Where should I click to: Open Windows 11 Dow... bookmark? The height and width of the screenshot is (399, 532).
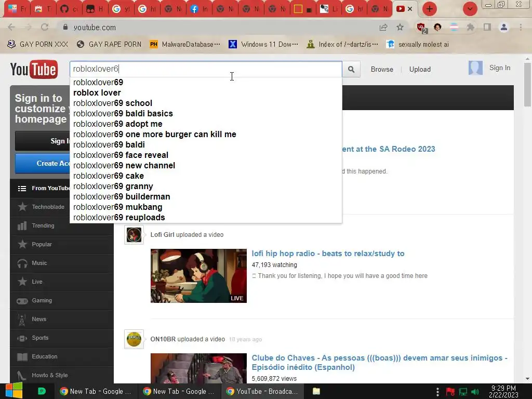click(x=263, y=45)
